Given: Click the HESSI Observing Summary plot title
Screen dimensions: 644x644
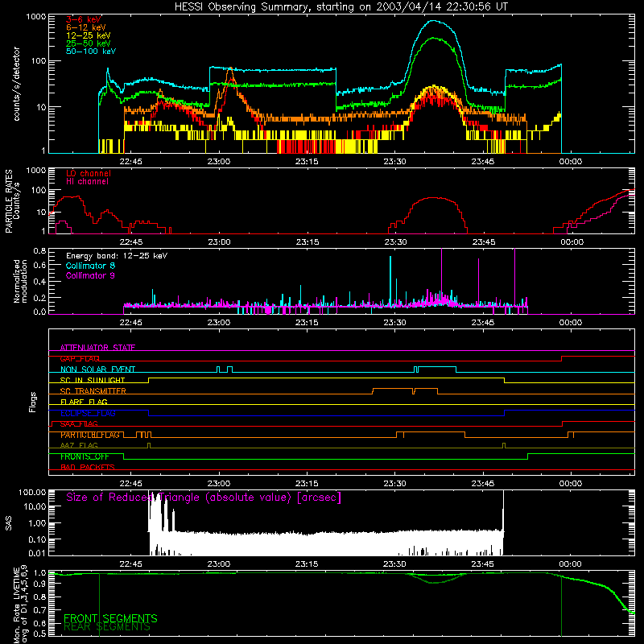Looking at the screenshot, I should click(341, 7).
